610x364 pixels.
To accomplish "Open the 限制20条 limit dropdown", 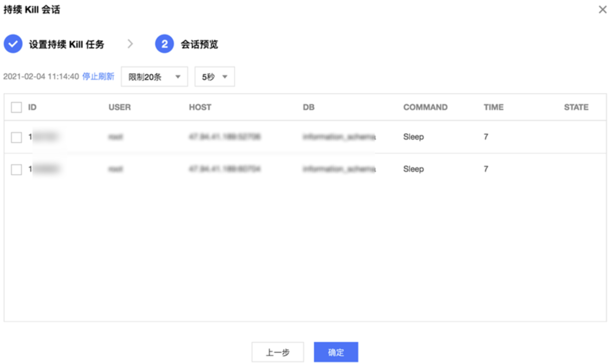I will [x=154, y=77].
